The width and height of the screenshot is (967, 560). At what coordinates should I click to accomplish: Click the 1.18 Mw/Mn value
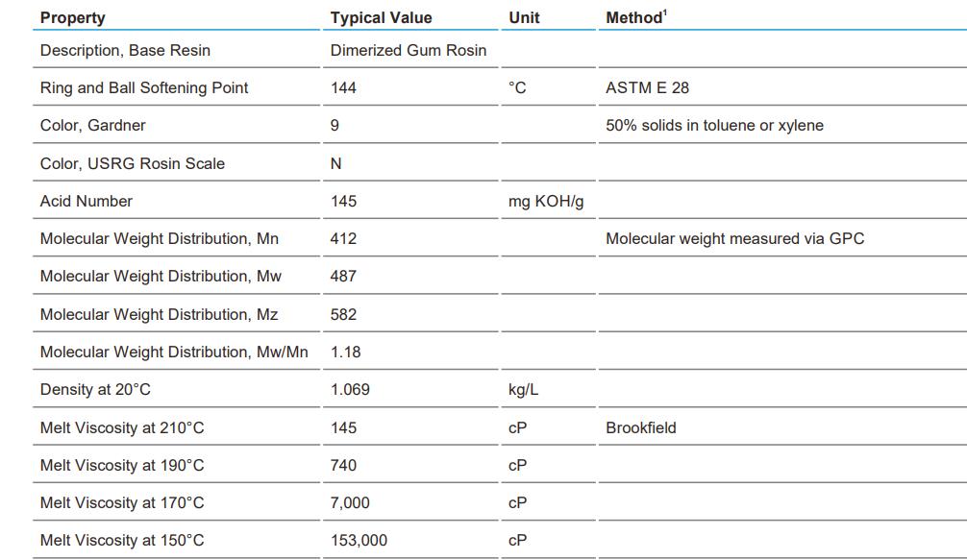coord(346,352)
